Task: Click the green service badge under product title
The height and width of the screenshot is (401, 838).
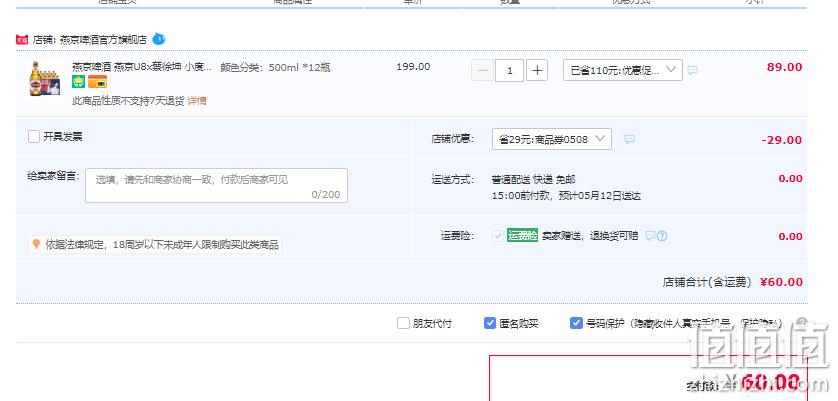Action: click(79, 82)
